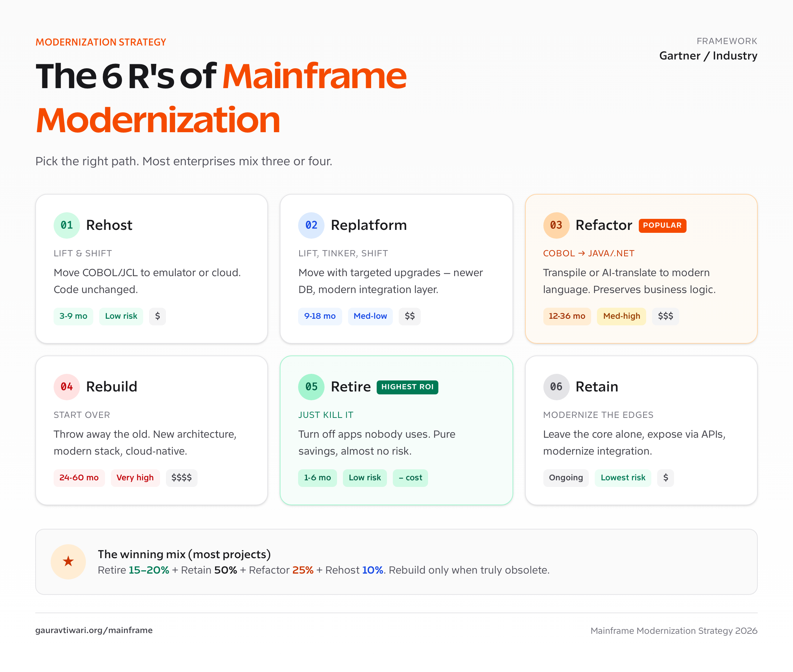This screenshot has height=672, width=793.
Task: Click the 'Lowest risk' tag
Action: 623,478
